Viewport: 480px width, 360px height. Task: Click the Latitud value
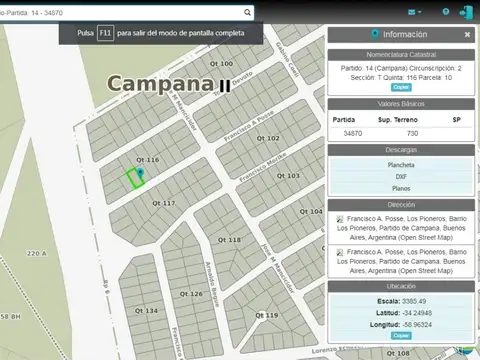pos(417,313)
